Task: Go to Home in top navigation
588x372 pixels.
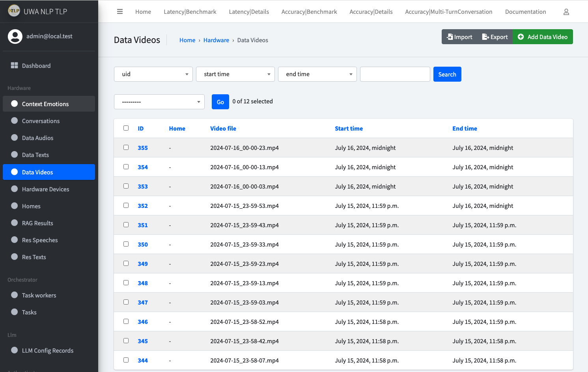Action: tap(143, 12)
